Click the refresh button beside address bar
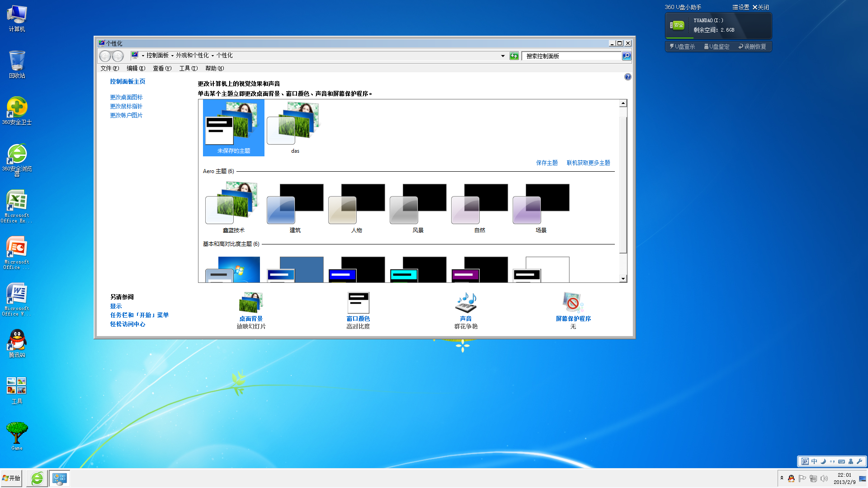The height and width of the screenshot is (488, 868). [x=514, y=56]
